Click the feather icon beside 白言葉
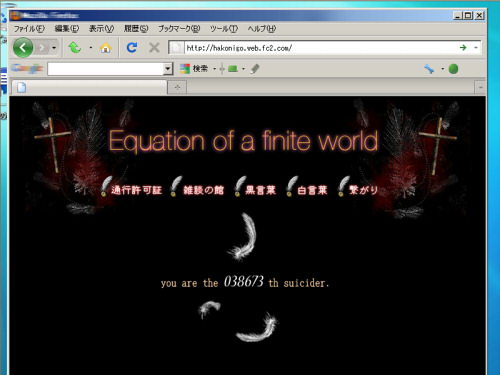500x375 pixels. tap(291, 186)
